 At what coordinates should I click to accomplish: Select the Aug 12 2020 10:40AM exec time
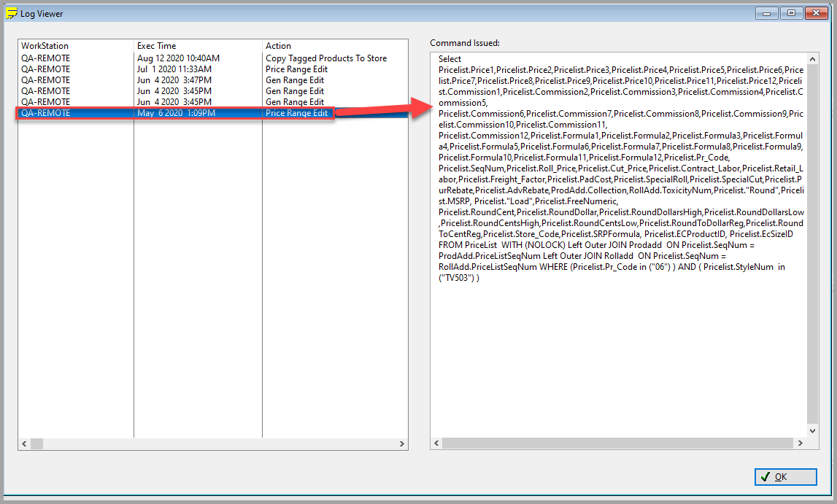[178, 58]
